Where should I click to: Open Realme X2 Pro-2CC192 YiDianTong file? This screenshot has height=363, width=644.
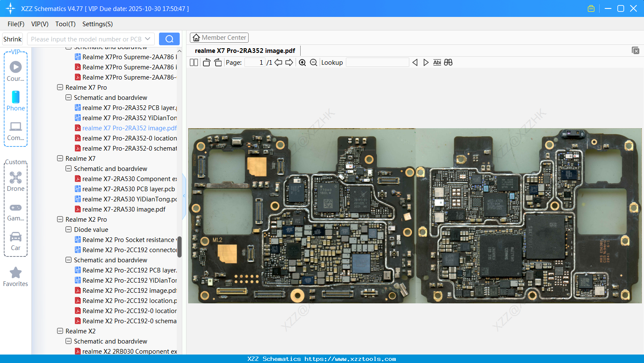[x=126, y=280]
